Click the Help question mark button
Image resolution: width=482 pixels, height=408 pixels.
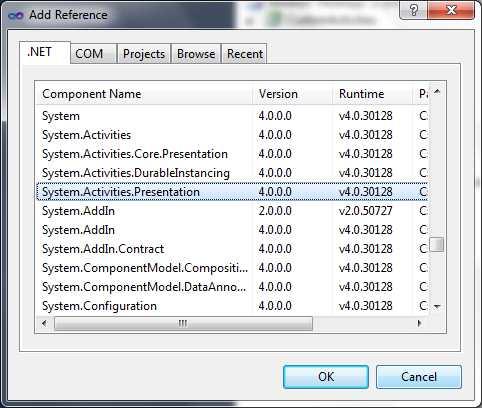(414, 10)
